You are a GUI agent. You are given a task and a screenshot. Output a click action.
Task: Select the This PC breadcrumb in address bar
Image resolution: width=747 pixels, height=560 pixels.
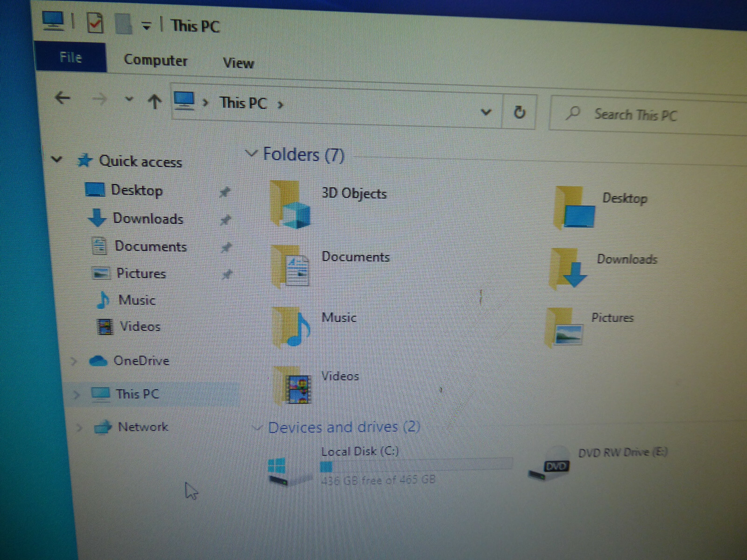243,103
